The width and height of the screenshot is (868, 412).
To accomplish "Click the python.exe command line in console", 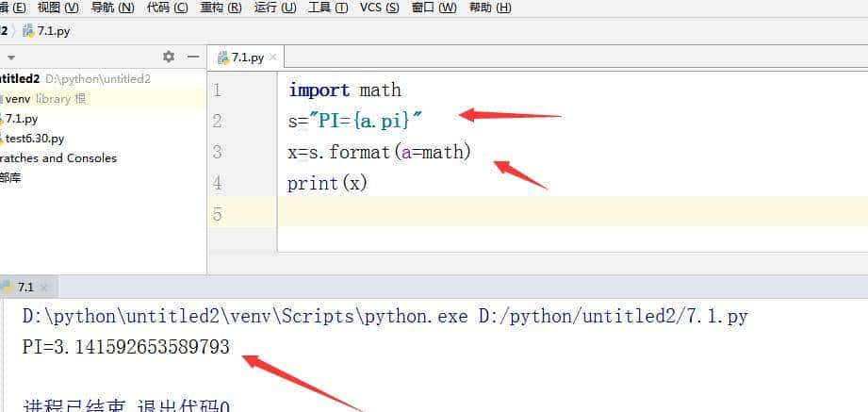I will [x=385, y=317].
